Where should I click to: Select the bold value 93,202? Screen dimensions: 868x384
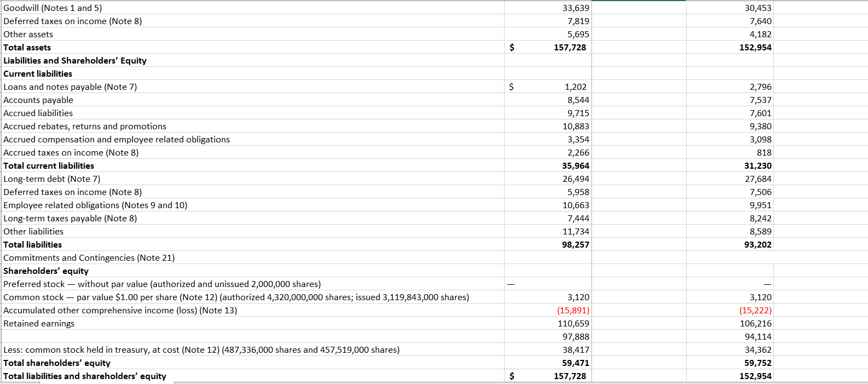730,244
